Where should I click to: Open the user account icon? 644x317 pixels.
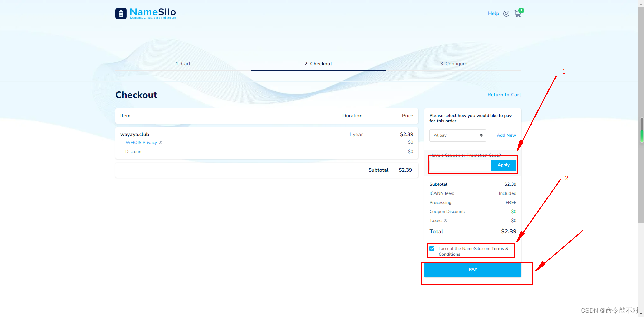[x=506, y=14]
